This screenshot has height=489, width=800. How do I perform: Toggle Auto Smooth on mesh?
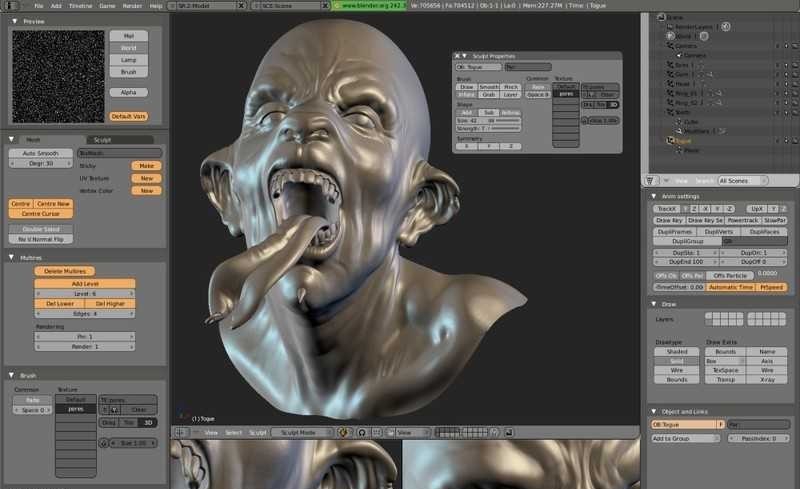pyautogui.click(x=41, y=153)
